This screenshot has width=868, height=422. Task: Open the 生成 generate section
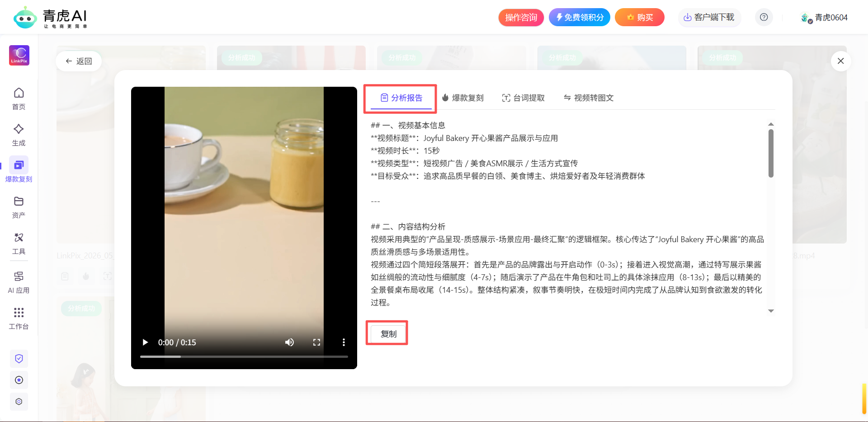tap(19, 135)
